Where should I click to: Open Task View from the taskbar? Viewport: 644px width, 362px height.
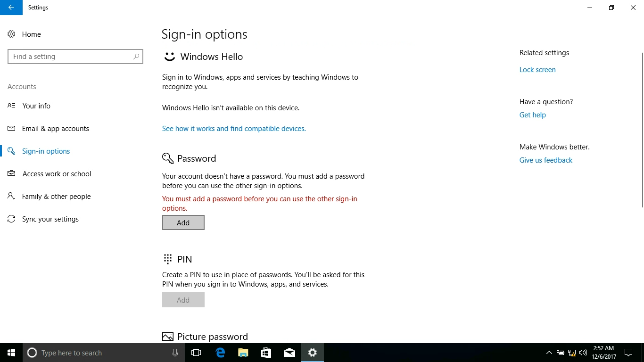(x=196, y=353)
